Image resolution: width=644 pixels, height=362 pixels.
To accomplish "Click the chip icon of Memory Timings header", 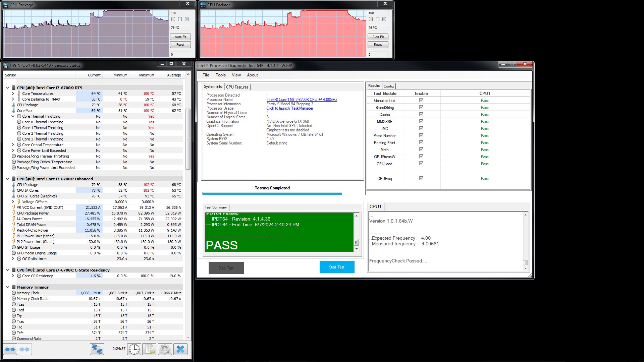I will 14,287.
